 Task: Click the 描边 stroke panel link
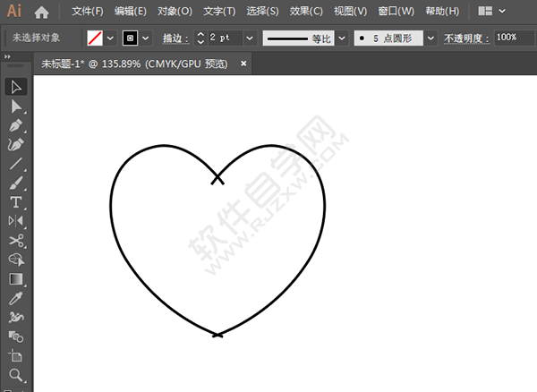tap(175, 38)
